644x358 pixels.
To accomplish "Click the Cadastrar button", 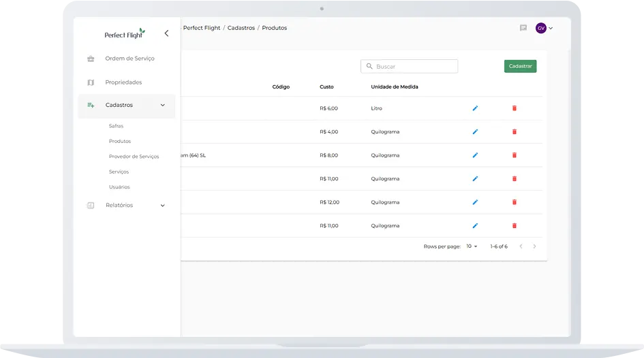I will pyautogui.click(x=520, y=66).
